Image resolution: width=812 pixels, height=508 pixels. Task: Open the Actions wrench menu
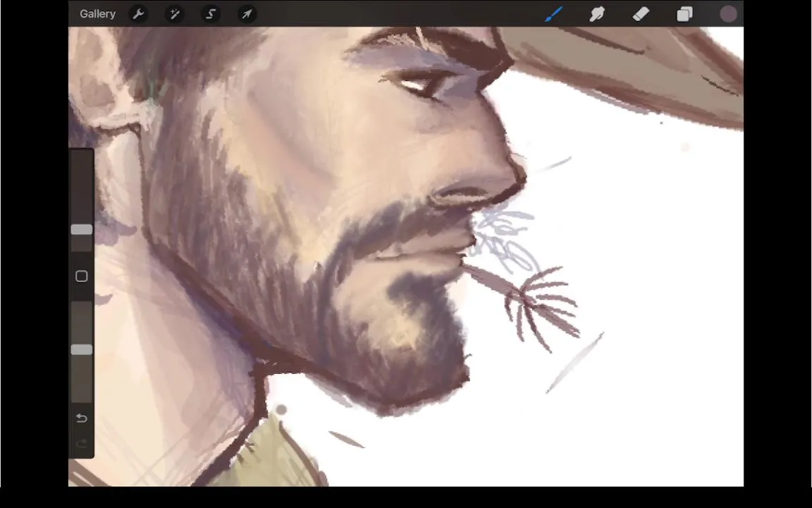[138, 14]
